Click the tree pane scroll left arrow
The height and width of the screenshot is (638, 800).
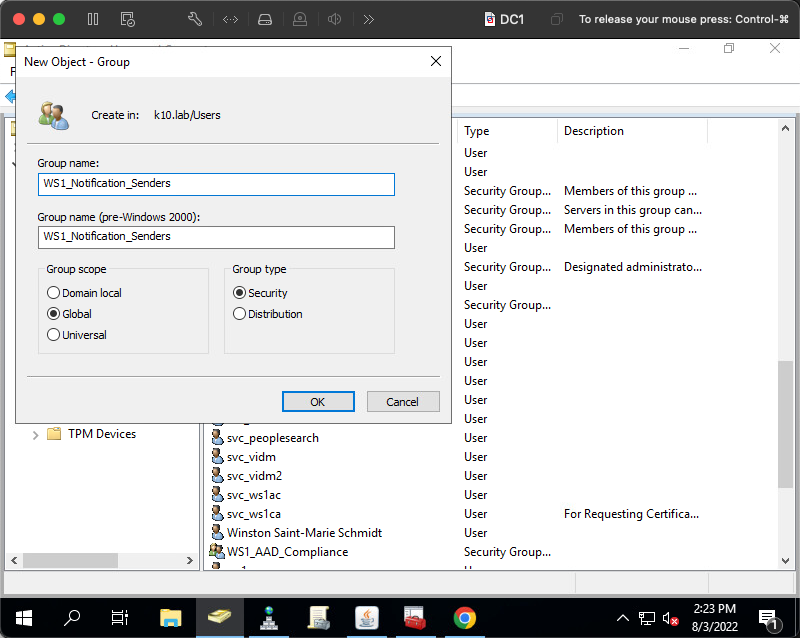14,560
